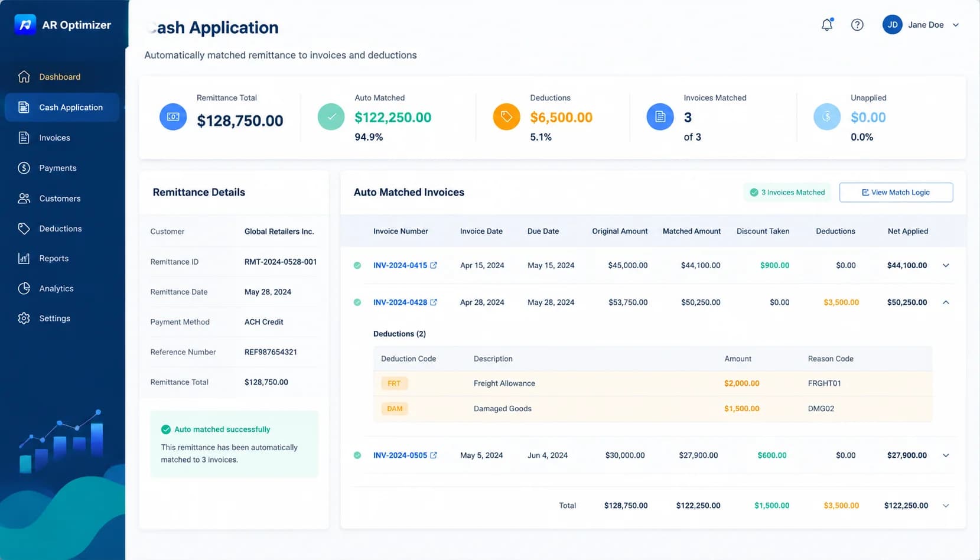980x560 pixels.
Task: Click the ACH Credit payment method
Action: 263,322
